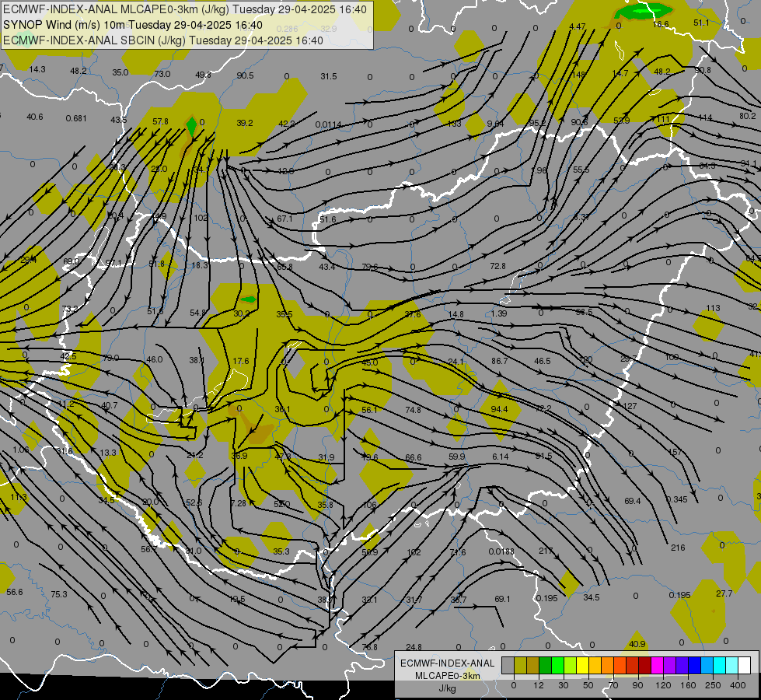Screen dimensions: 761x700
Task: Click the map value 74.8
Action: pos(413,410)
